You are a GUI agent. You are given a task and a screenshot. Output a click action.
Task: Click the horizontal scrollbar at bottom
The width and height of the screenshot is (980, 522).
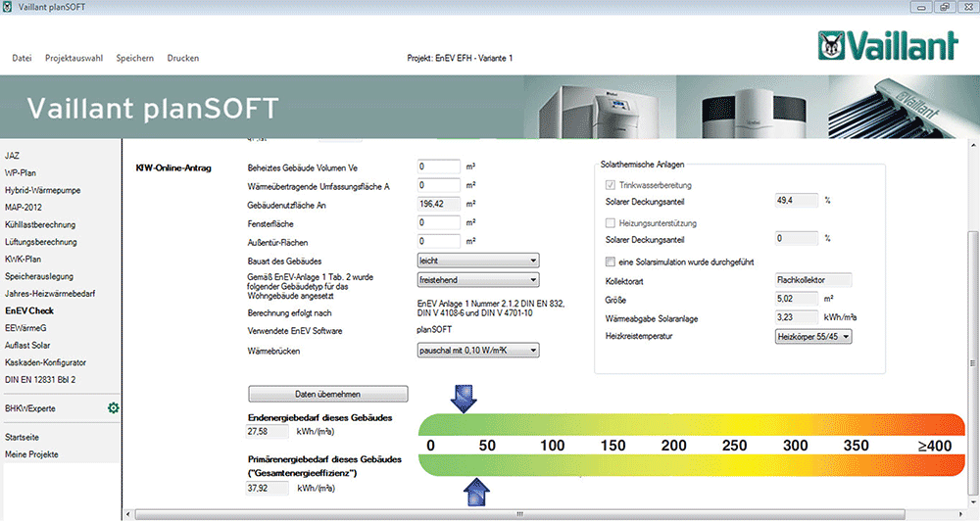coord(518,514)
